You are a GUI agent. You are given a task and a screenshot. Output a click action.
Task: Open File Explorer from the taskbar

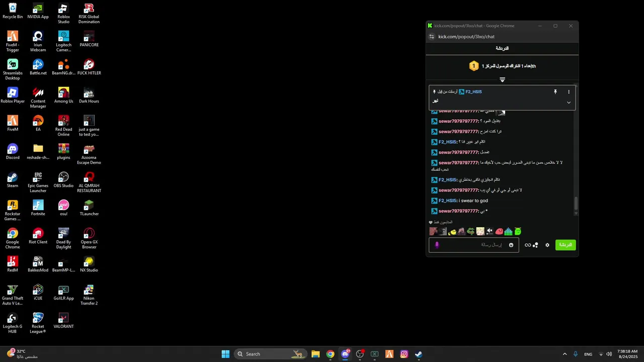[315, 354]
